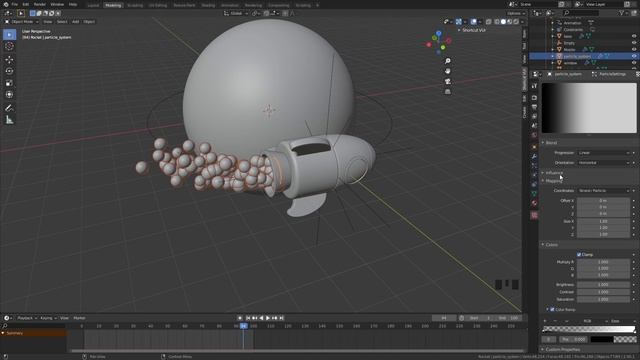
Task: Open the Render menu
Action: 40,4
